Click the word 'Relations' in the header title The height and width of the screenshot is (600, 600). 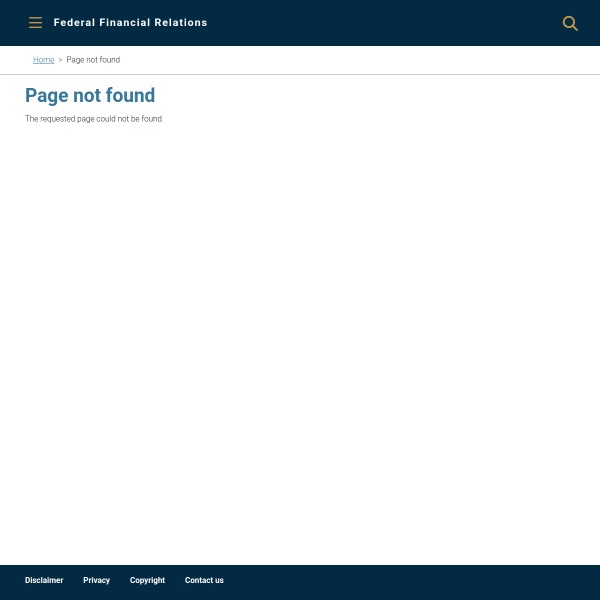point(181,23)
